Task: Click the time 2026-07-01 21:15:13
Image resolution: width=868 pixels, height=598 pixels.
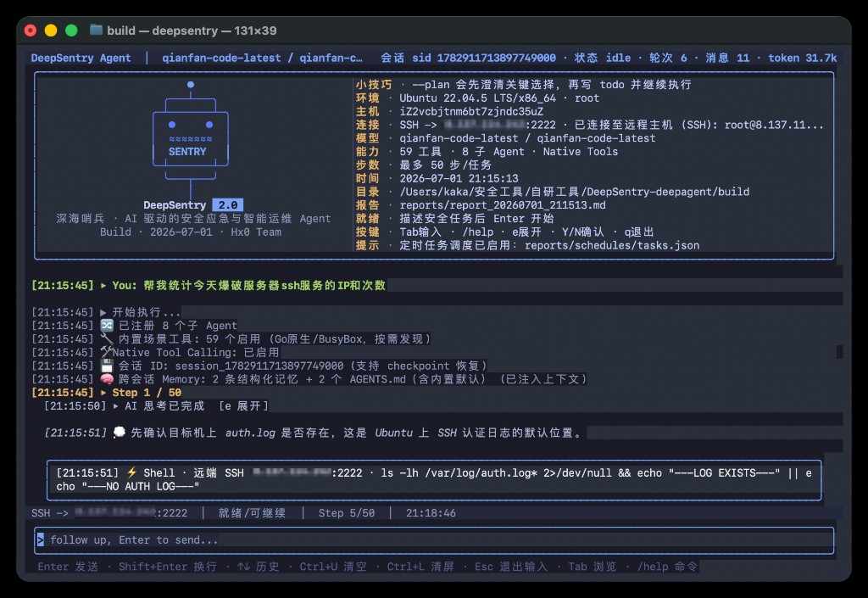Action: [459, 178]
